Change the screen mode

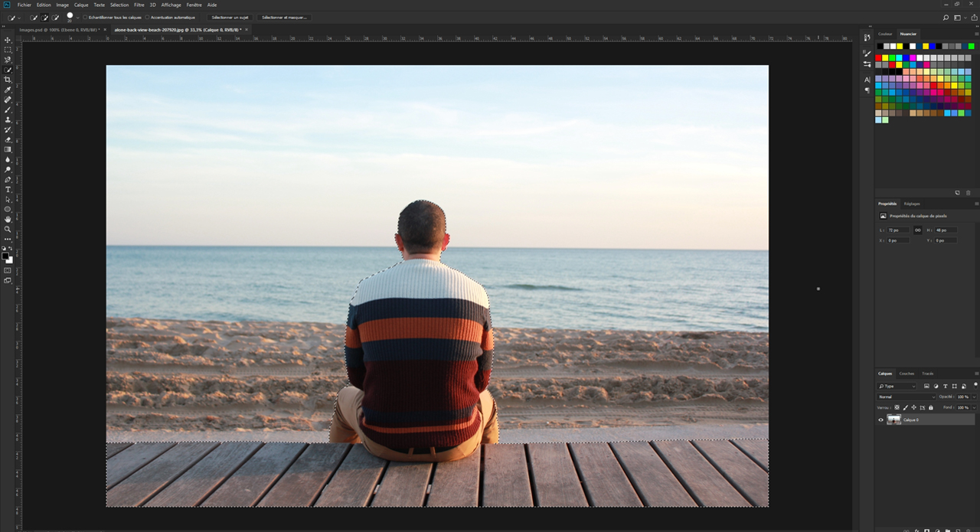click(8, 280)
